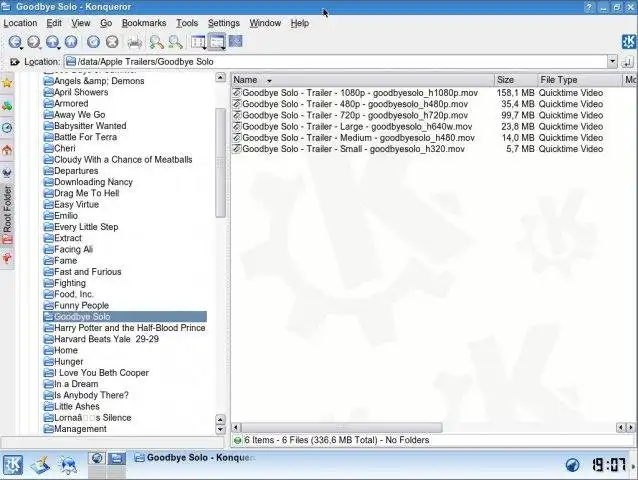Click the digital clock on the panel

[x=609, y=465]
